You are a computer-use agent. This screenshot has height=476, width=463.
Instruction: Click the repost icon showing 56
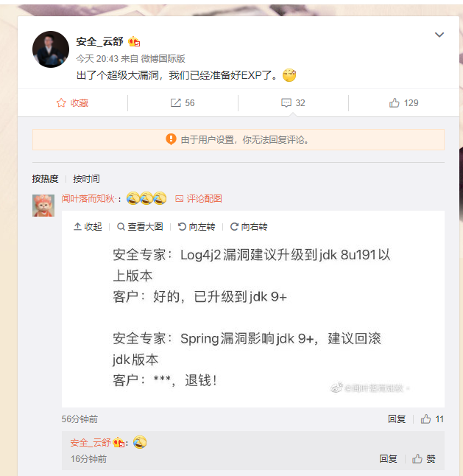[x=176, y=103]
